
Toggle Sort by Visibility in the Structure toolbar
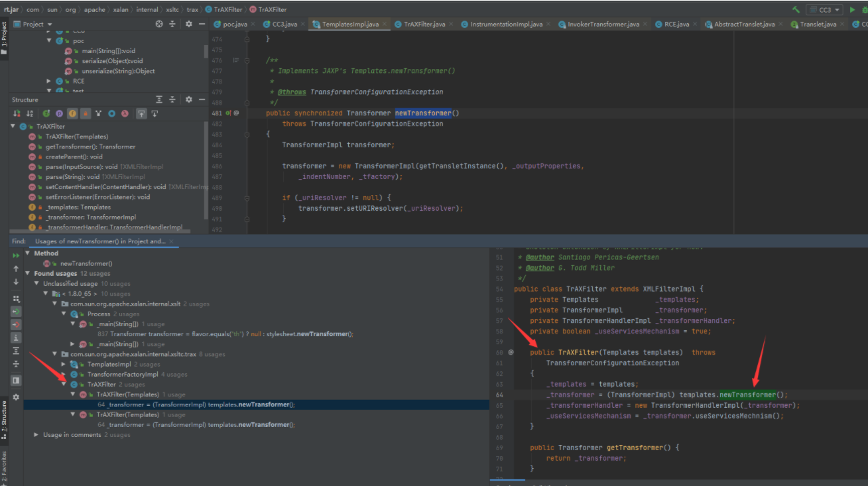click(17, 113)
